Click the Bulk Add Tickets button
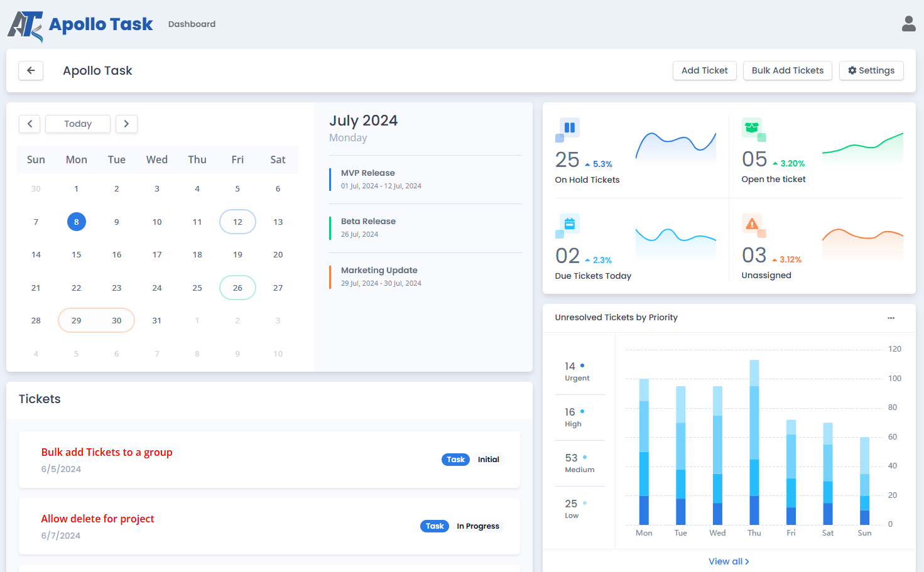924x572 pixels. [x=787, y=70]
